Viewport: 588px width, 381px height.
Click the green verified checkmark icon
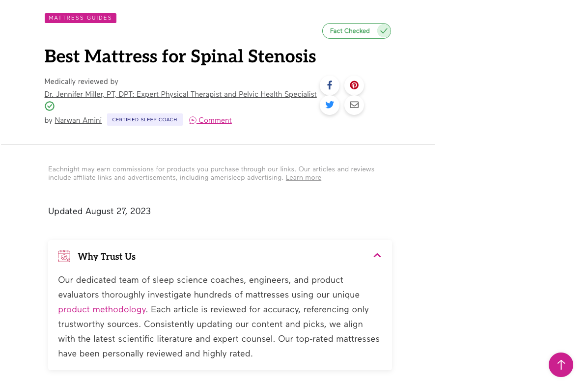[x=50, y=106]
